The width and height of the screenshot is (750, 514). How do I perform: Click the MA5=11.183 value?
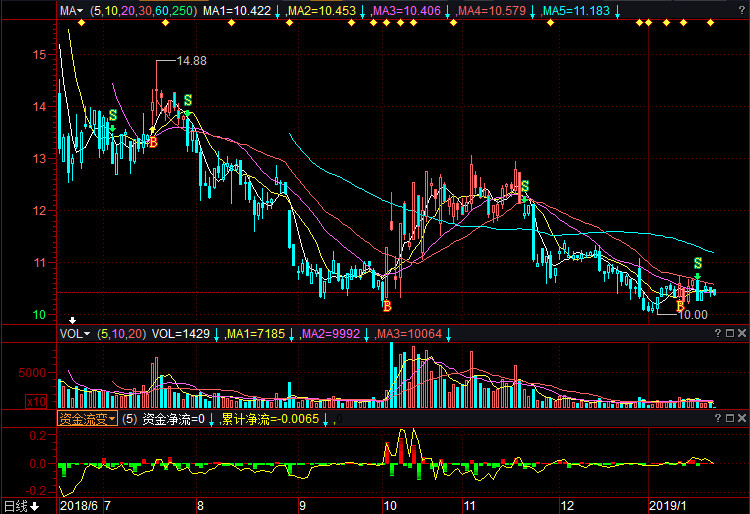pyautogui.click(x=576, y=11)
